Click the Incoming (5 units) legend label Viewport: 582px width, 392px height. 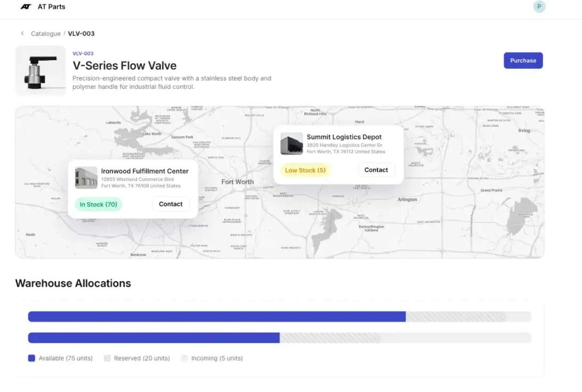point(217,358)
